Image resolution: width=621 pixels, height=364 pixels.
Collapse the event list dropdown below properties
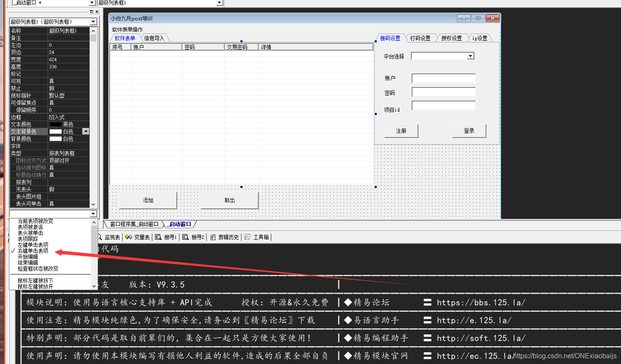coord(93,214)
